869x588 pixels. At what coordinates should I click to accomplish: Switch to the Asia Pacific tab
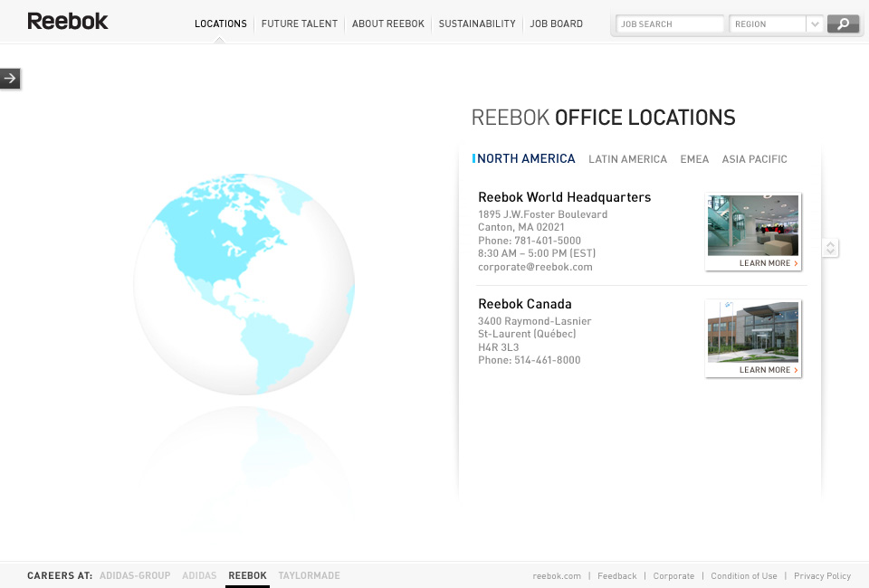[754, 159]
